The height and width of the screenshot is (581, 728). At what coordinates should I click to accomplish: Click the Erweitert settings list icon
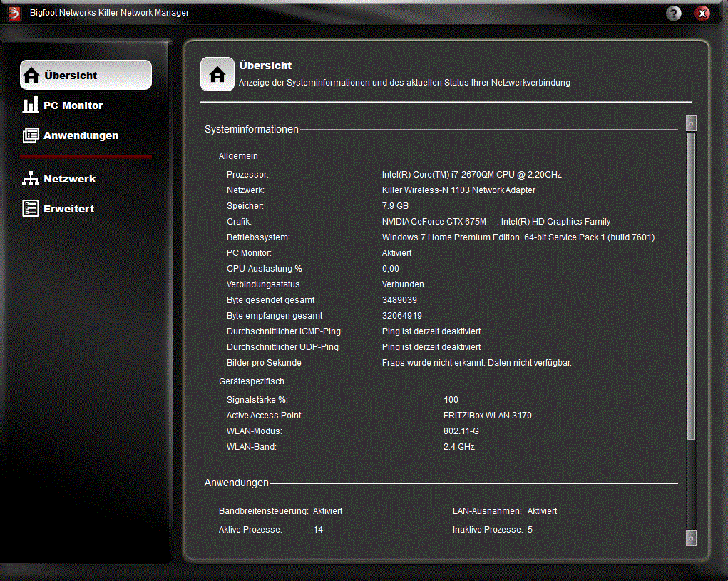(31, 208)
